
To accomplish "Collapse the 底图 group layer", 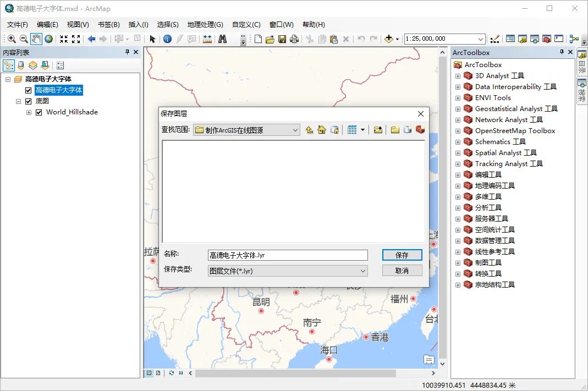I will click(x=18, y=101).
